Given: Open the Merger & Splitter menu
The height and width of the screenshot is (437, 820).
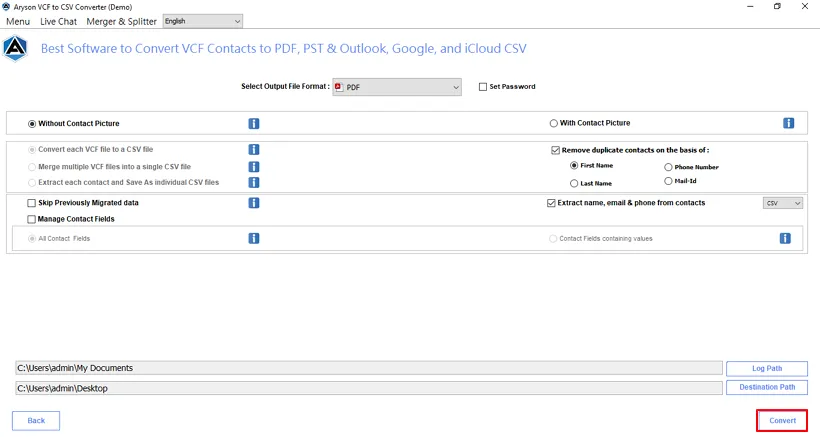Looking at the screenshot, I should click(x=121, y=21).
